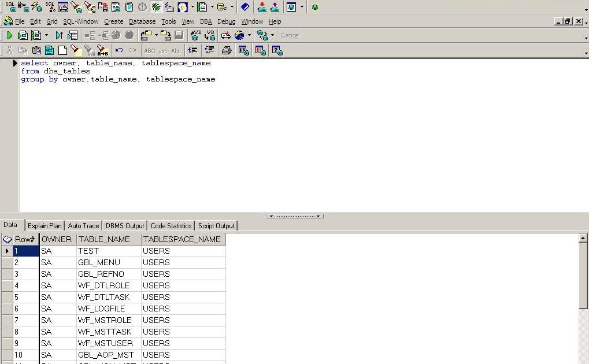Viewport: 589px width, 364px height.
Task: Undo the last edit
Action: pyautogui.click(x=119, y=50)
